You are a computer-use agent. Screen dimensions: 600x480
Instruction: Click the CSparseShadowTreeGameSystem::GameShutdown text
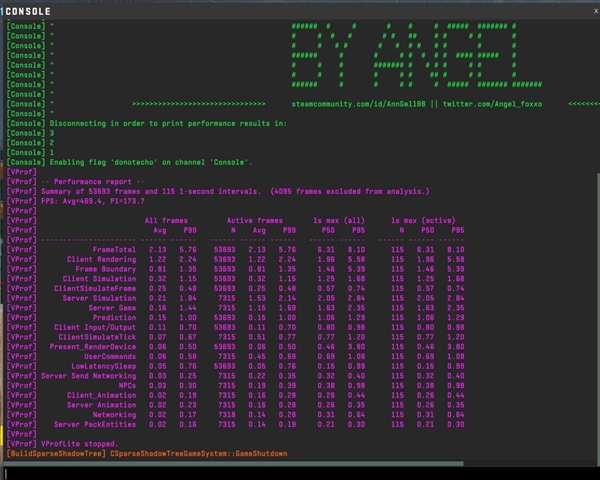[199, 454]
